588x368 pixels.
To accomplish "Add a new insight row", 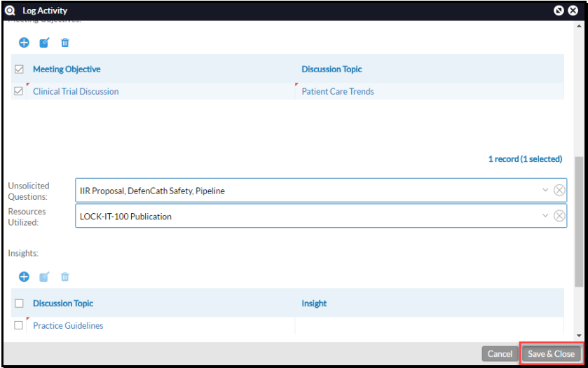I will tap(24, 277).
